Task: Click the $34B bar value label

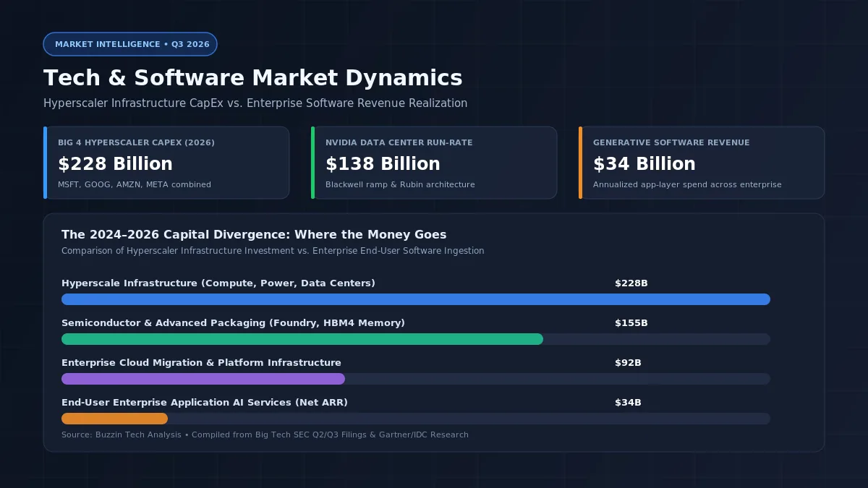Action: coord(628,403)
